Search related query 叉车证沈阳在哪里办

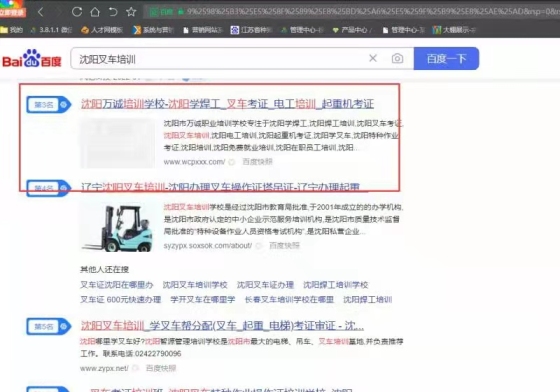tap(116, 285)
